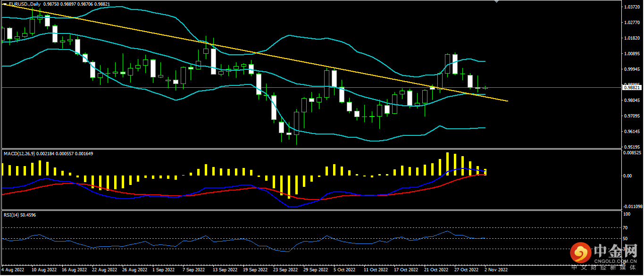Image resolution: width=644 pixels, height=276 pixels.
Task: Select the MACD(12,26,9) indicator label
Action: [x=22, y=154]
